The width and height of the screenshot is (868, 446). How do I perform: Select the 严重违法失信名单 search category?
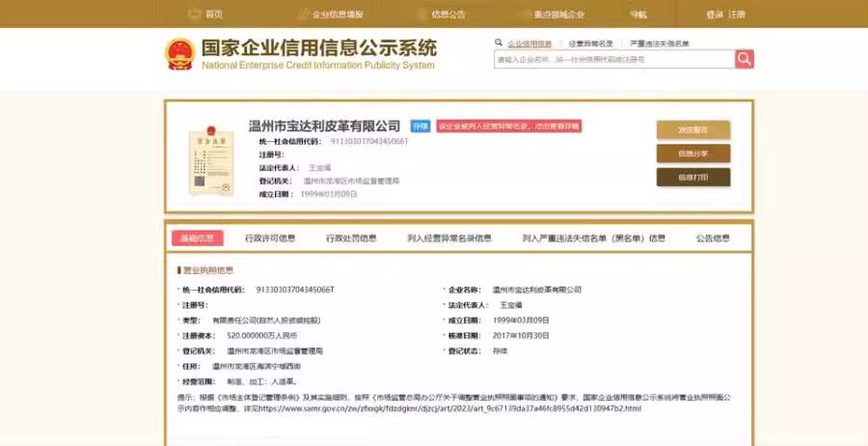660,43
